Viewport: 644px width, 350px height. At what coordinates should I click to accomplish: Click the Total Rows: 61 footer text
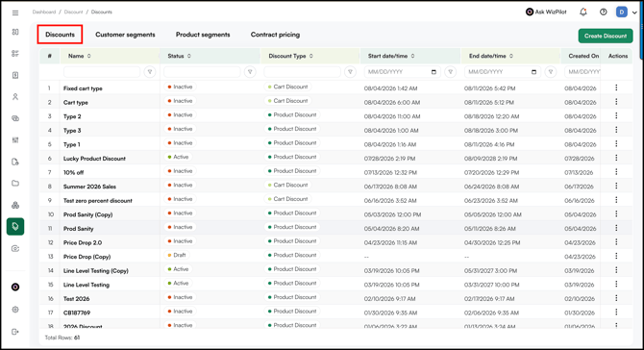[62, 337]
